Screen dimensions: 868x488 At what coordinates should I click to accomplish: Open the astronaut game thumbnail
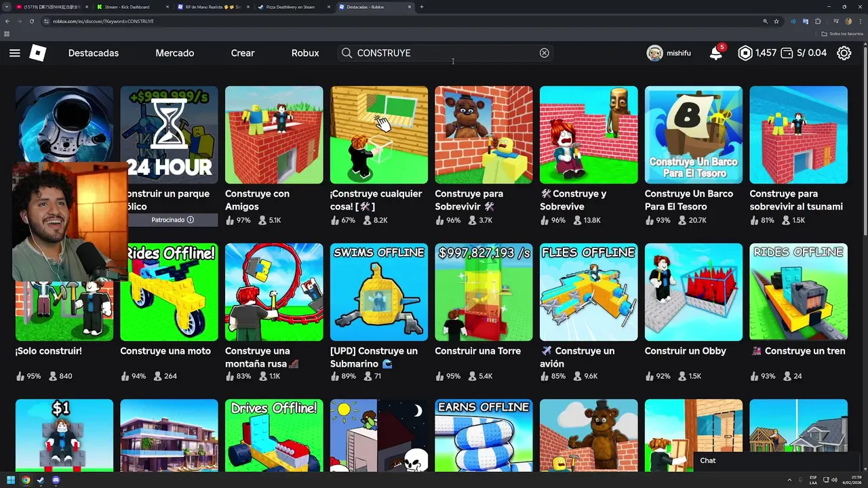click(64, 125)
